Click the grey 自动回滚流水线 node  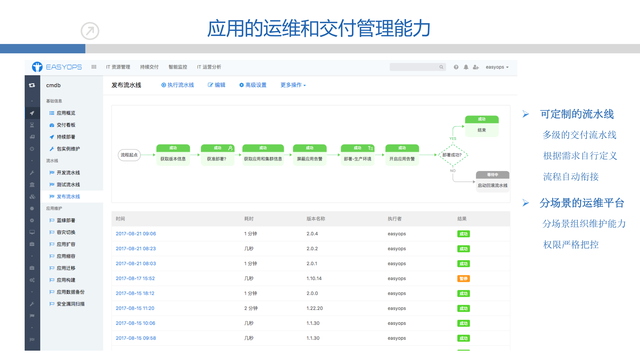[492, 181]
